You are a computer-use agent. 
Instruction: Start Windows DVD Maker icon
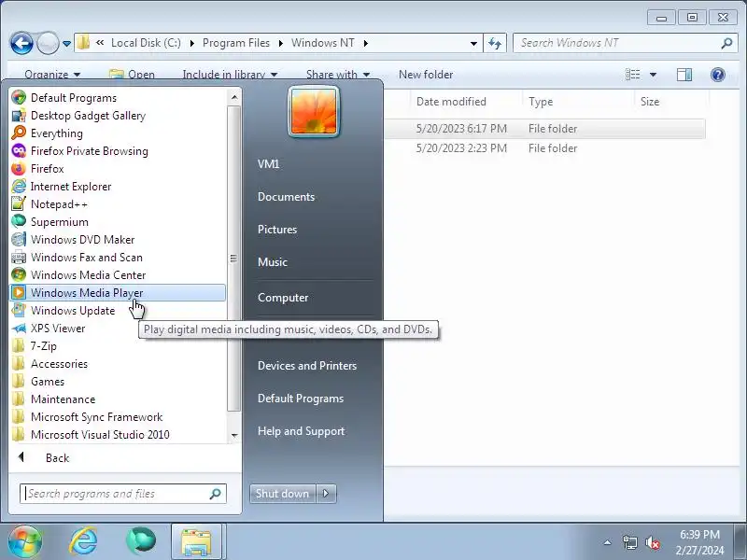pyautogui.click(x=19, y=240)
